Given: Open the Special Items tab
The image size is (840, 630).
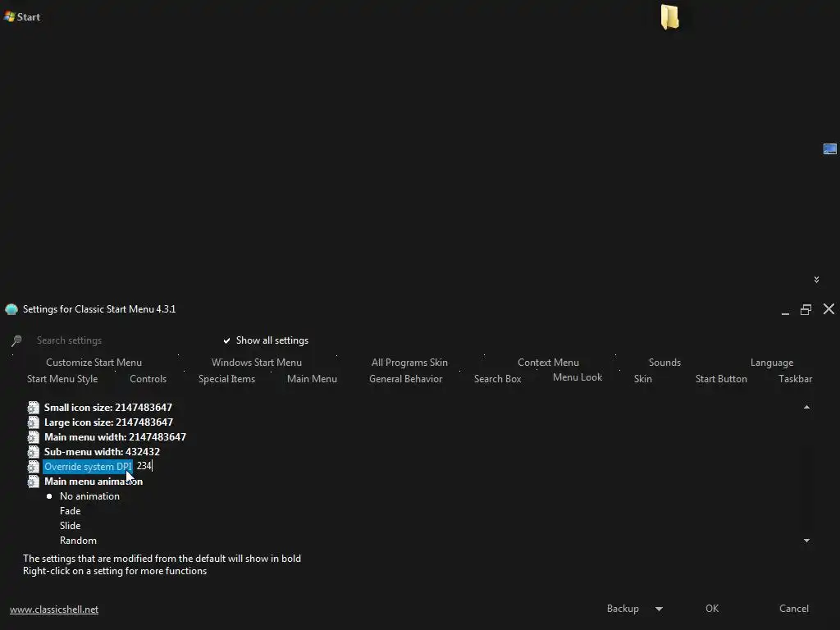Looking at the screenshot, I should coord(226,379).
